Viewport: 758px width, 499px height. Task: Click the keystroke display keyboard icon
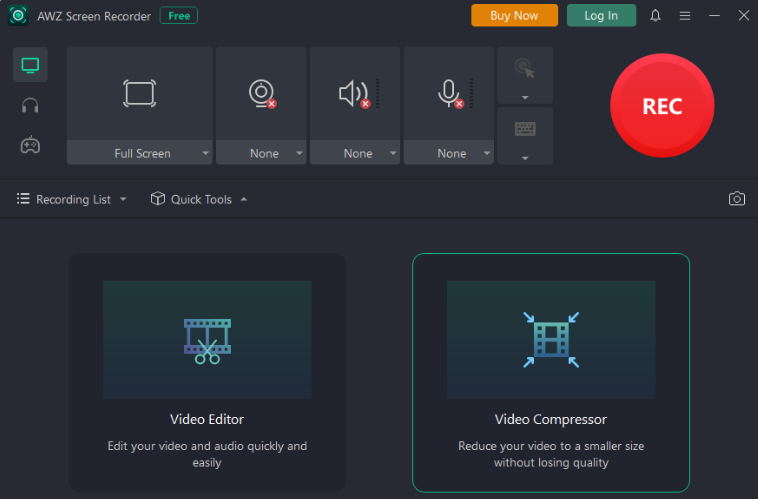525,129
